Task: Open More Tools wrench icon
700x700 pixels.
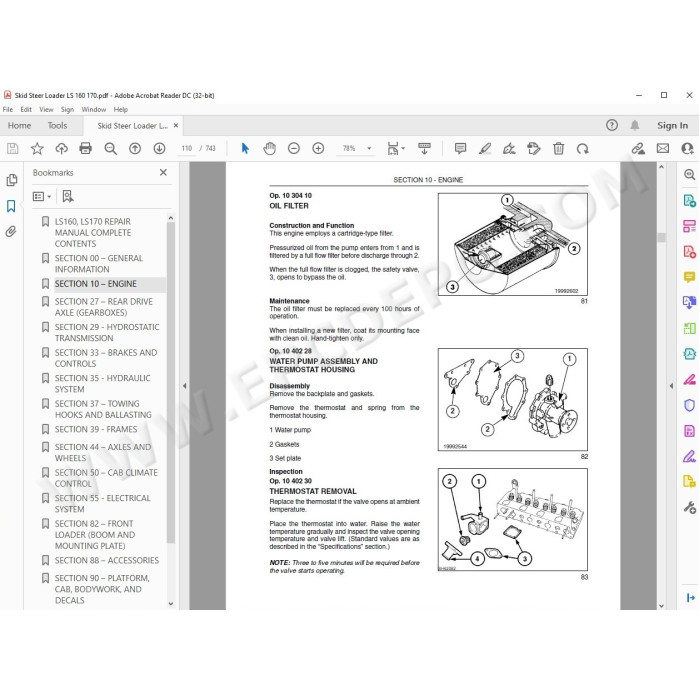Action: pos(689,508)
